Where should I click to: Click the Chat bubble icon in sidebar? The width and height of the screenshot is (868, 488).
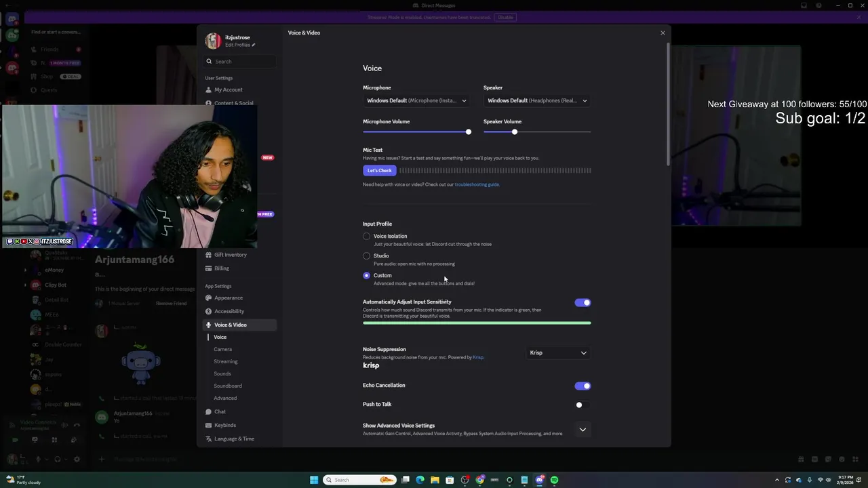click(x=209, y=411)
